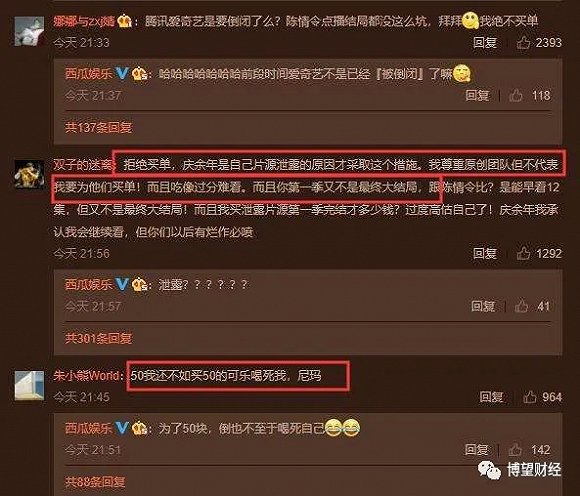
Task: Open 朱小熊World user profile name
Action: (x=87, y=375)
